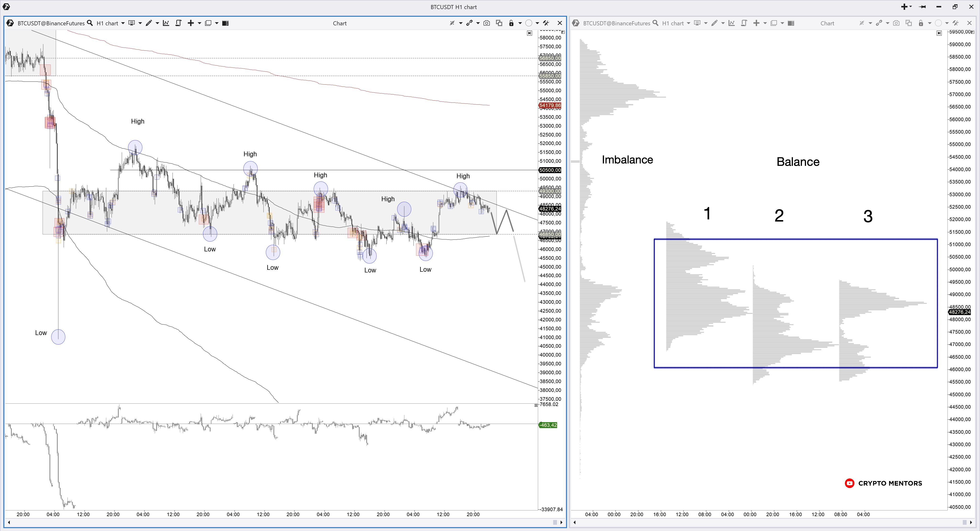This screenshot has width=980, height=531.
Task: Open chart settings tools icon on left chart
Action: tap(546, 23)
